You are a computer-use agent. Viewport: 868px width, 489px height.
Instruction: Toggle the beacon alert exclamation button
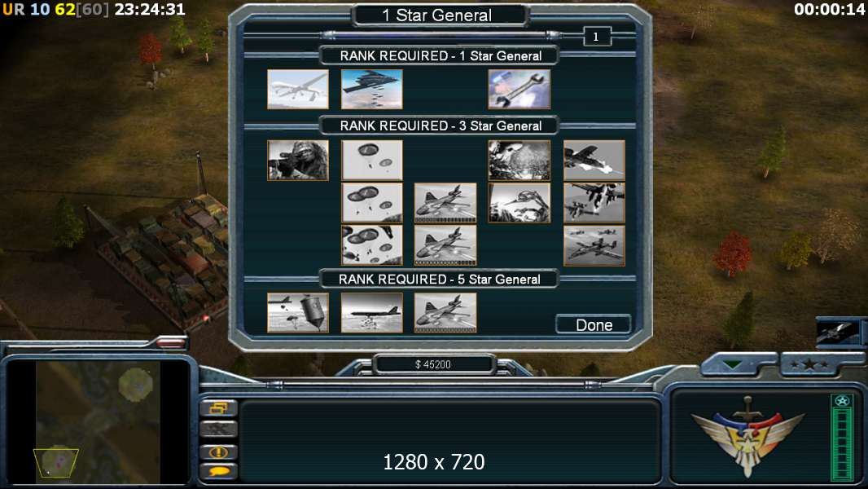(218, 452)
